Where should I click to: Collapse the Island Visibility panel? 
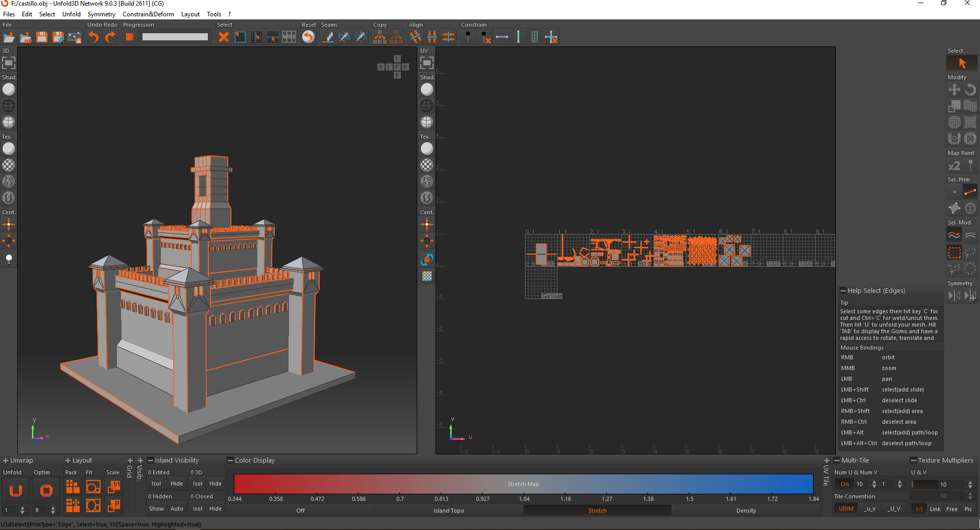[151, 460]
